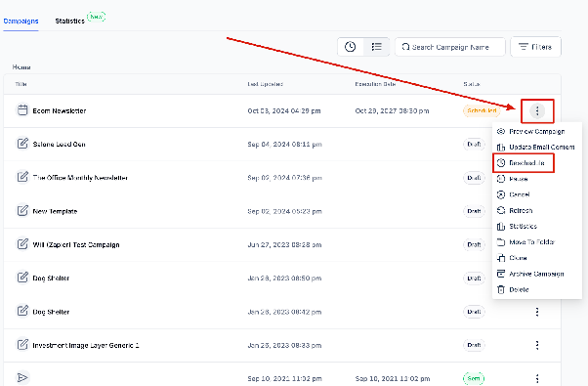Click the Execution Date column header
Image resolution: width=588 pixels, height=386 pixels.
click(x=375, y=84)
